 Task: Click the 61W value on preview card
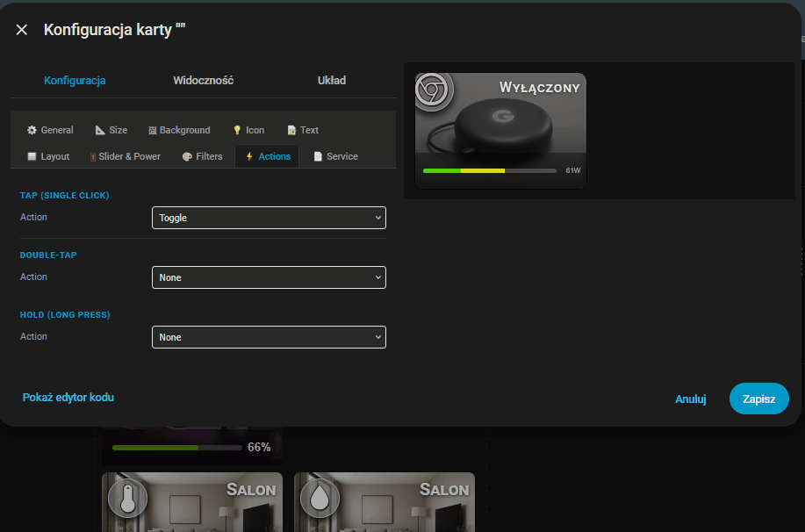(573, 170)
